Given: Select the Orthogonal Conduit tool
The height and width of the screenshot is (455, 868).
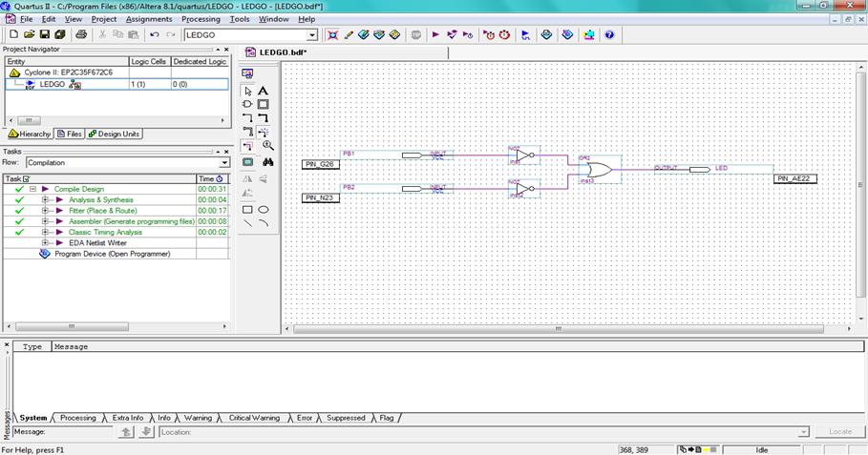Looking at the screenshot, I should click(x=247, y=132).
